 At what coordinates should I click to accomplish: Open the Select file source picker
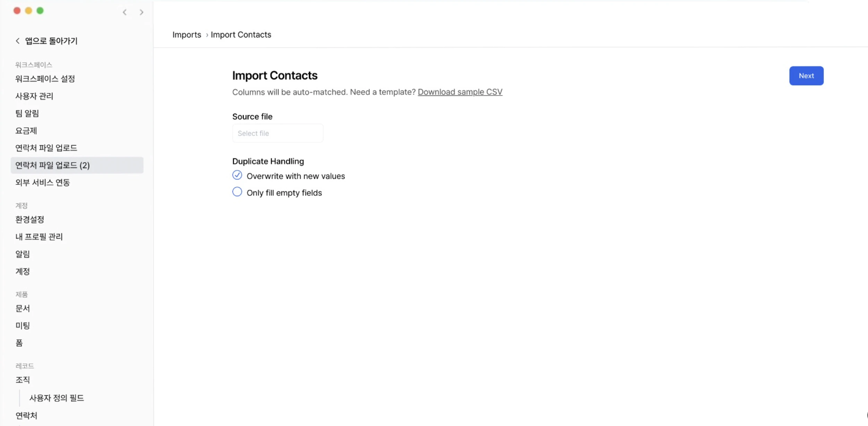[x=278, y=133]
